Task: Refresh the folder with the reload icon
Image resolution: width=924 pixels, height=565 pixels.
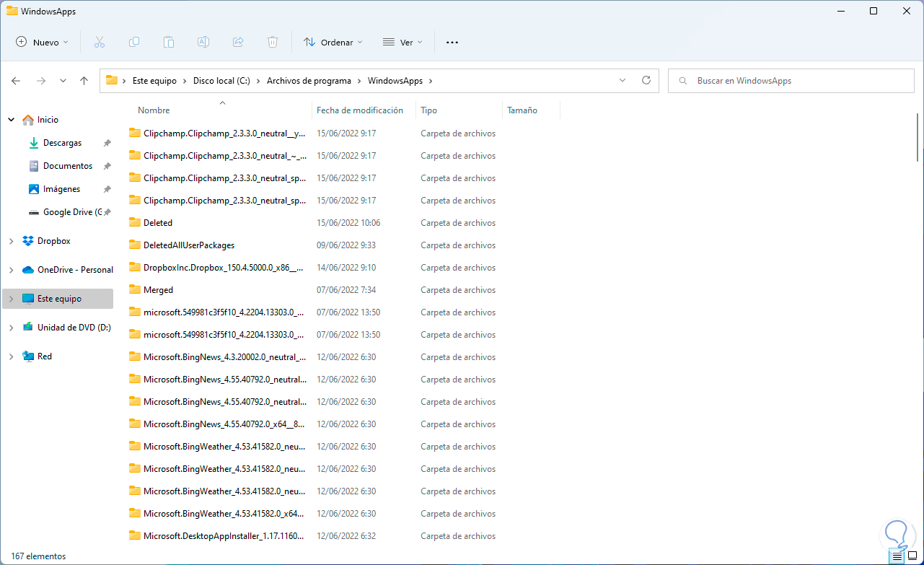Action: point(646,81)
